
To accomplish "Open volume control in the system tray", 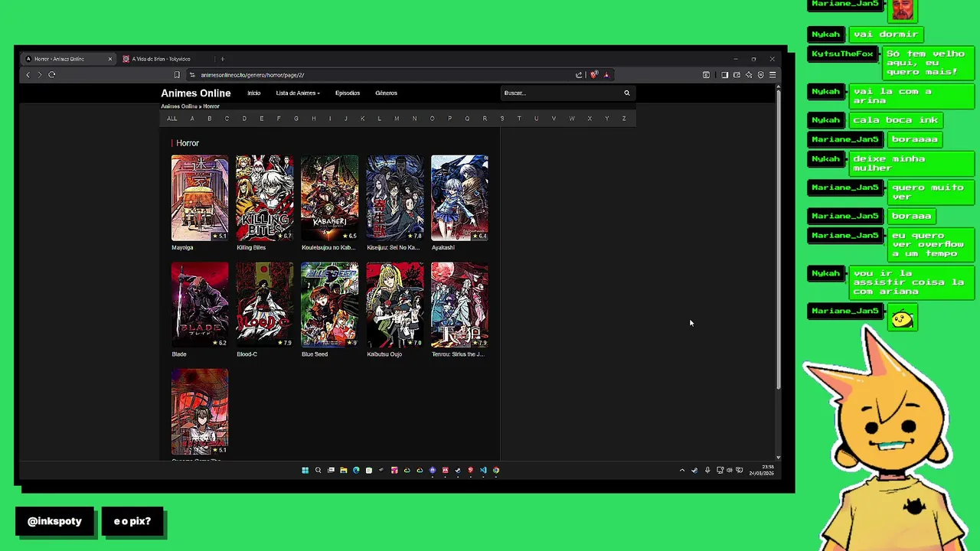I will (730, 470).
